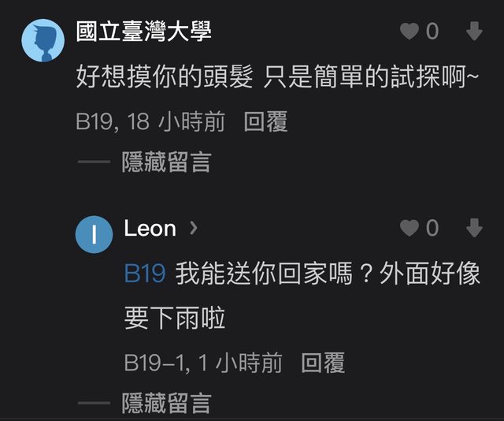The width and height of the screenshot is (504, 421).
Task: Click the like count on Leon's reply
Action: point(432,229)
